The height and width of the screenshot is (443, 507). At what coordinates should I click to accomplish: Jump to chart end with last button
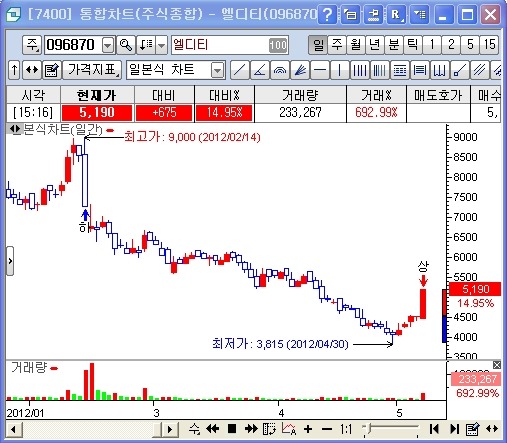454,429
